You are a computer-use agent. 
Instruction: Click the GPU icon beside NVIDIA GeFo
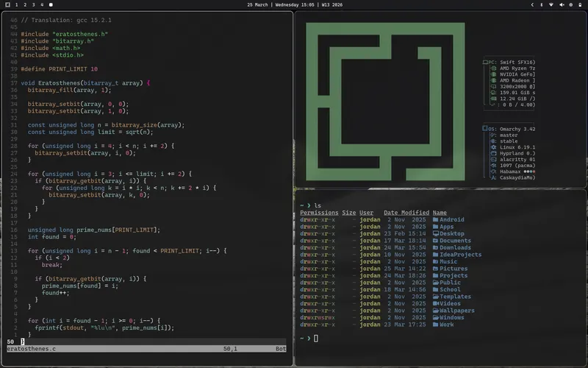494,74
